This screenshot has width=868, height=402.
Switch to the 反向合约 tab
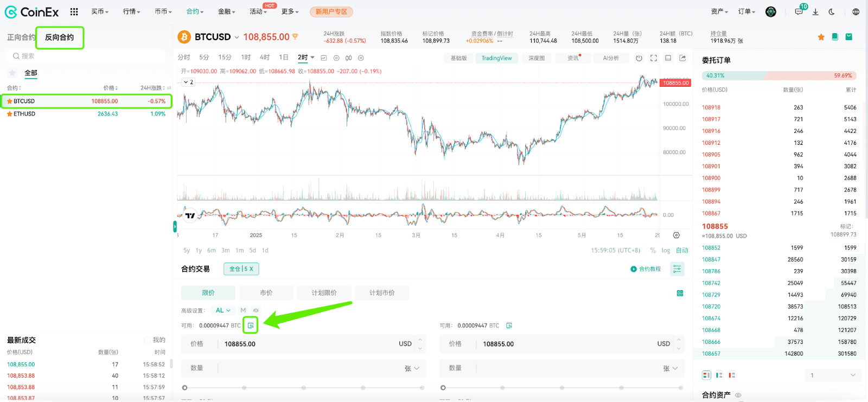pos(60,37)
